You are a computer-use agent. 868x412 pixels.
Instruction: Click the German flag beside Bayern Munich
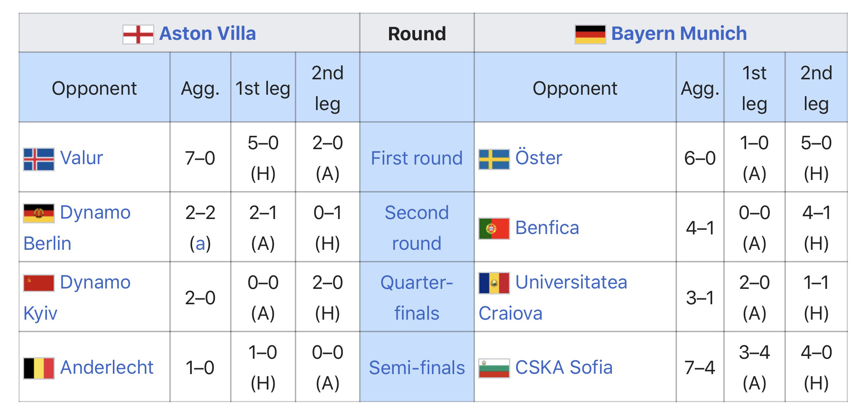590,34
